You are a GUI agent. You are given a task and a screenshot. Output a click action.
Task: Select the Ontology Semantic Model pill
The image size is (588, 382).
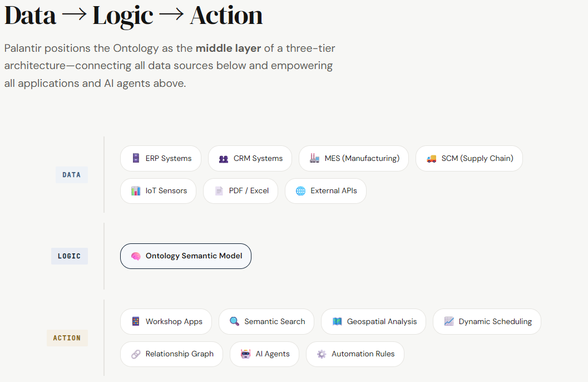[186, 256]
